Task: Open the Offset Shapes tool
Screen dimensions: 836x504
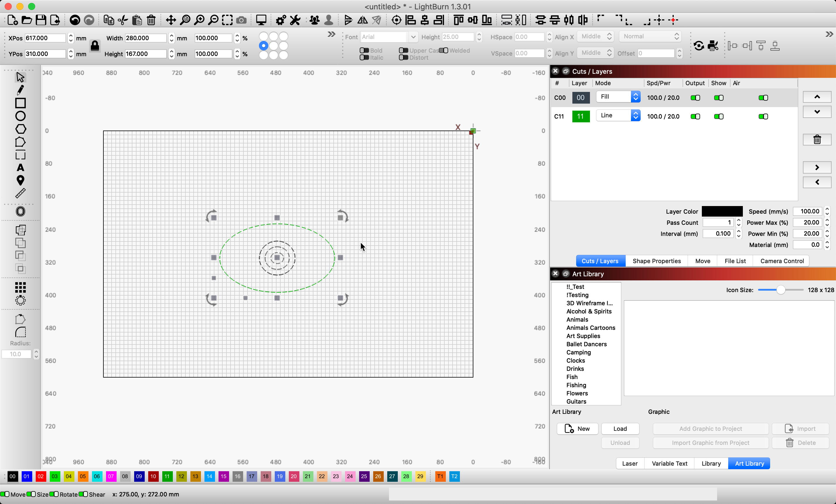Action: pyautogui.click(x=20, y=212)
